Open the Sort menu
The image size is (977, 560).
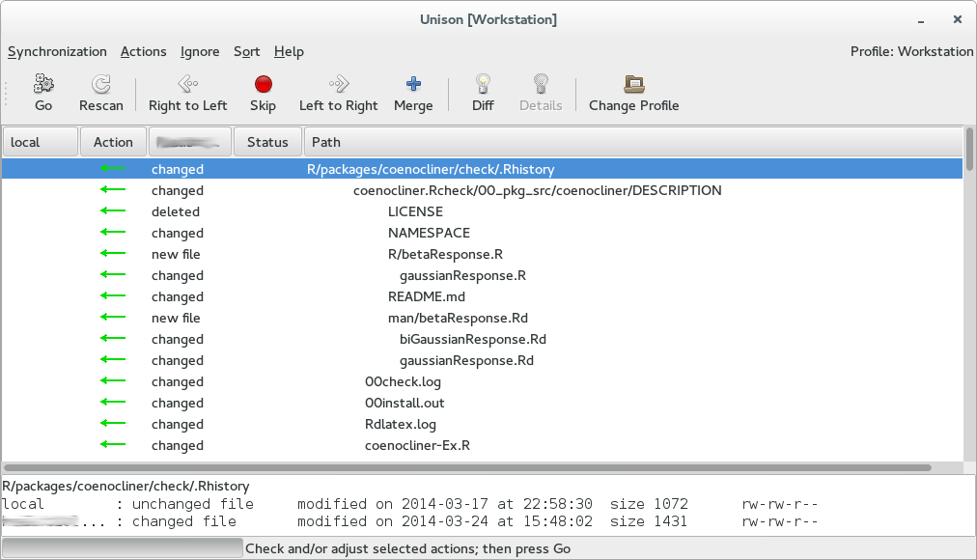[x=245, y=51]
